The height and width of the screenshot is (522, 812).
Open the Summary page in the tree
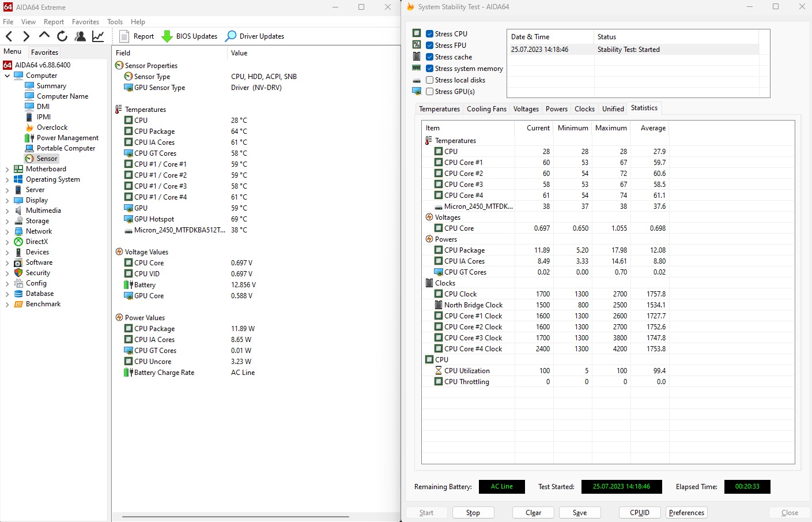tap(51, 86)
